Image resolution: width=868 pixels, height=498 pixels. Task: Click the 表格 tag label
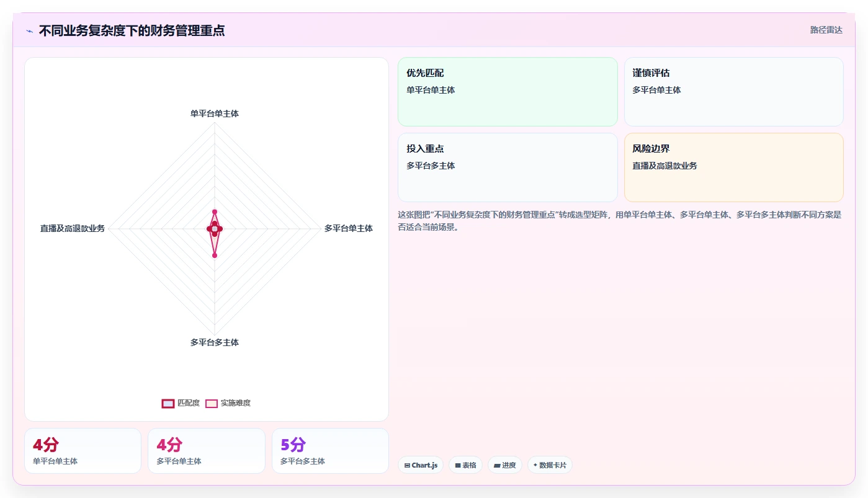point(469,465)
